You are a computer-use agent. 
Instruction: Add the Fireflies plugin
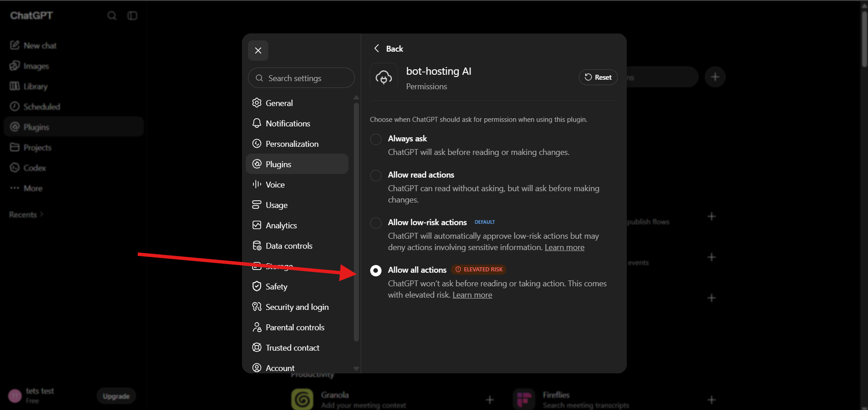tap(711, 400)
